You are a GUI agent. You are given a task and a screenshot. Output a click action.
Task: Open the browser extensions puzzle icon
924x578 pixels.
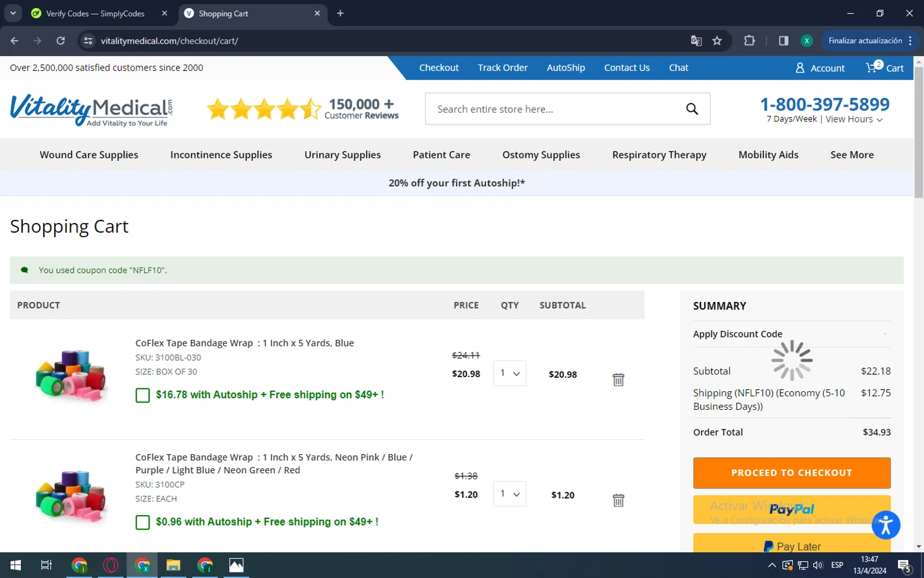point(749,41)
